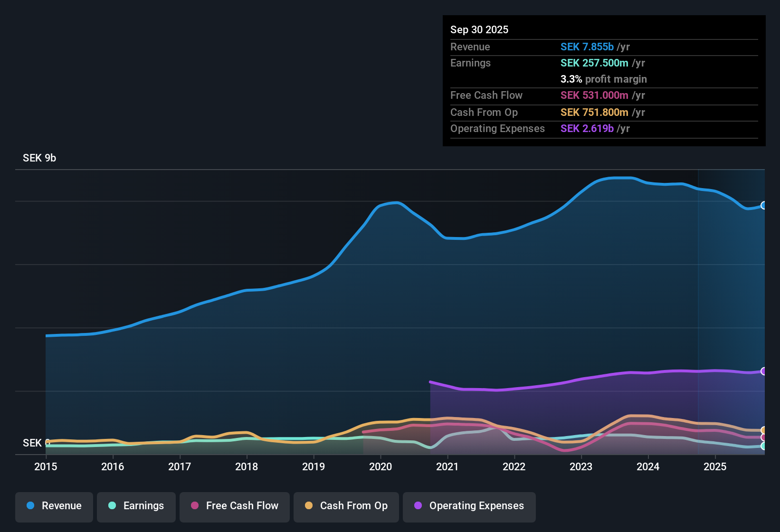Image resolution: width=780 pixels, height=532 pixels.
Task: Click the teal Earnings legend dot
Action: click(113, 506)
